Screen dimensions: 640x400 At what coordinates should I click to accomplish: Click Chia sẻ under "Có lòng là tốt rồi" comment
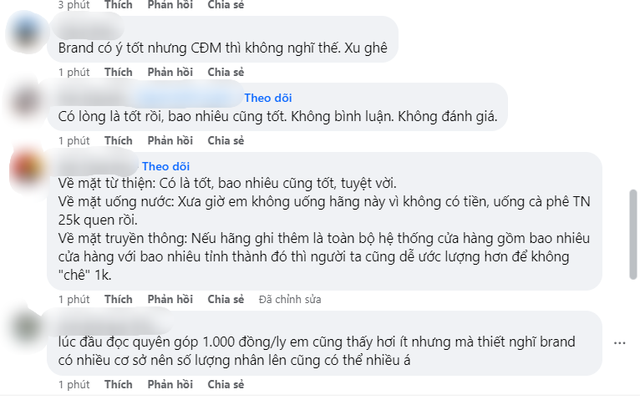(226, 140)
